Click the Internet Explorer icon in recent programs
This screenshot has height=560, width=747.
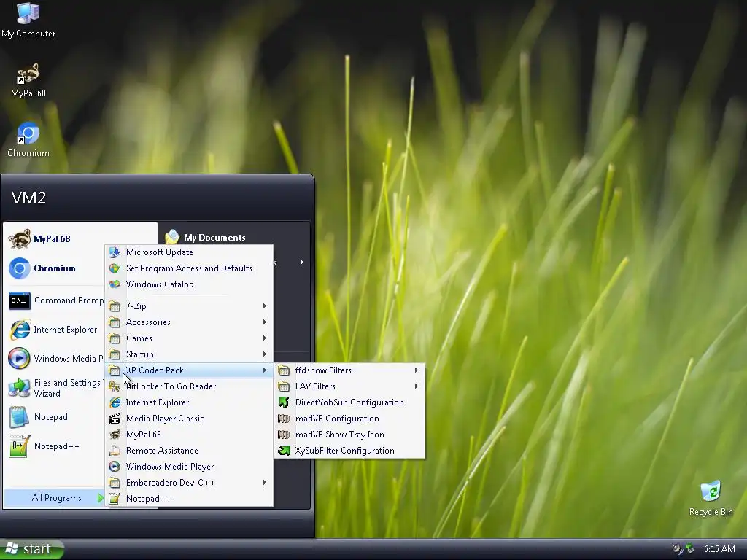click(20, 330)
